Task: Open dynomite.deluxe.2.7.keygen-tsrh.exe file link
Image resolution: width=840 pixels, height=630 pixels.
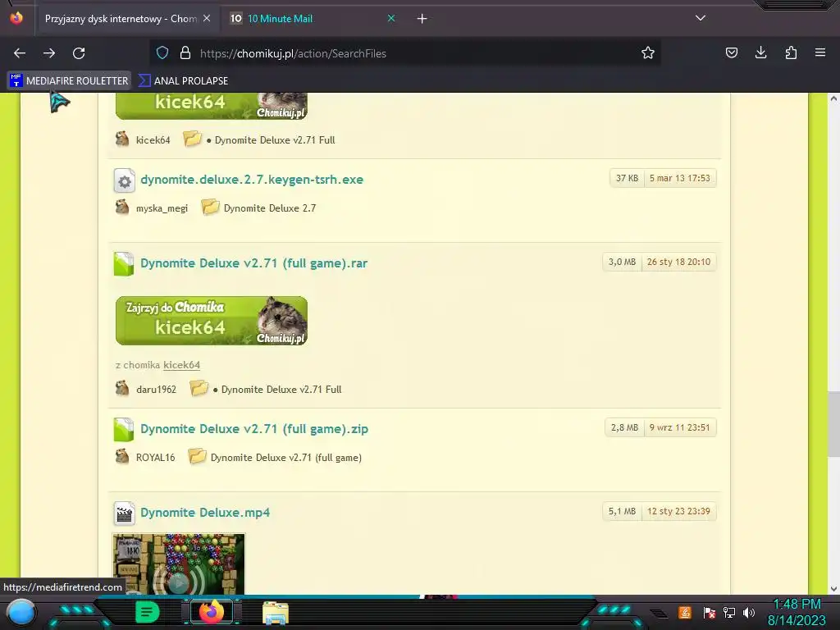Action: [x=252, y=180]
